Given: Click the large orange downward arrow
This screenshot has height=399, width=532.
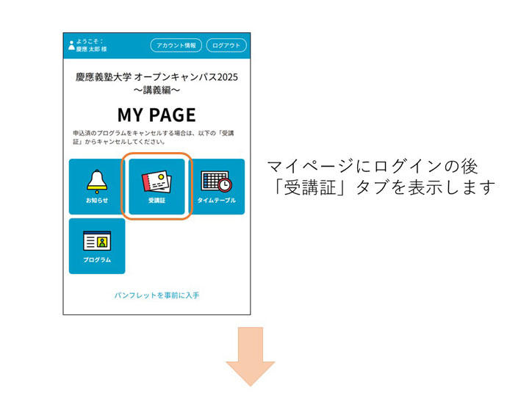Looking at the screenshot, I should pyautogui.click(x=250, y=356).
